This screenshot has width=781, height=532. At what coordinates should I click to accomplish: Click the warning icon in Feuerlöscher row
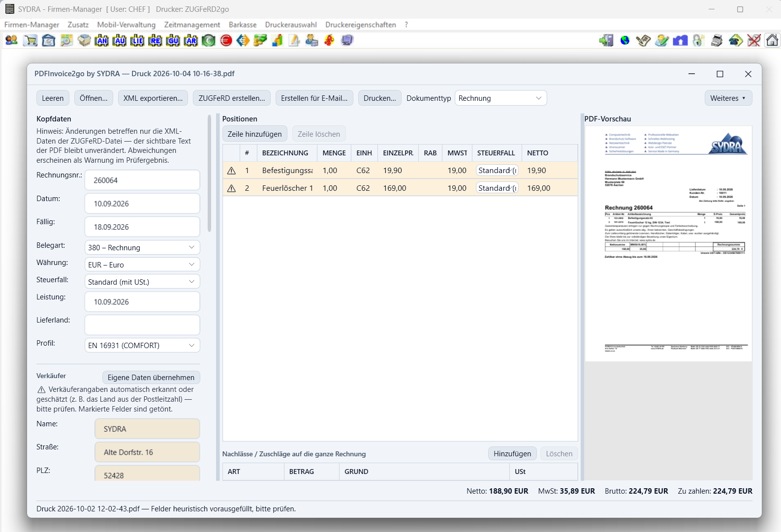pyautogui.click(x=231, y=188)
